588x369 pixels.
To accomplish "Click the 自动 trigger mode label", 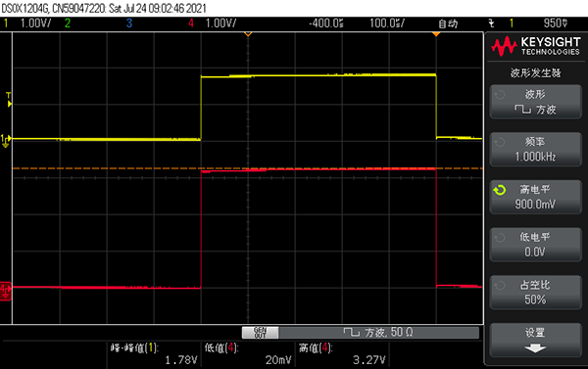I will pyautogui.click(x=448, y=23).
